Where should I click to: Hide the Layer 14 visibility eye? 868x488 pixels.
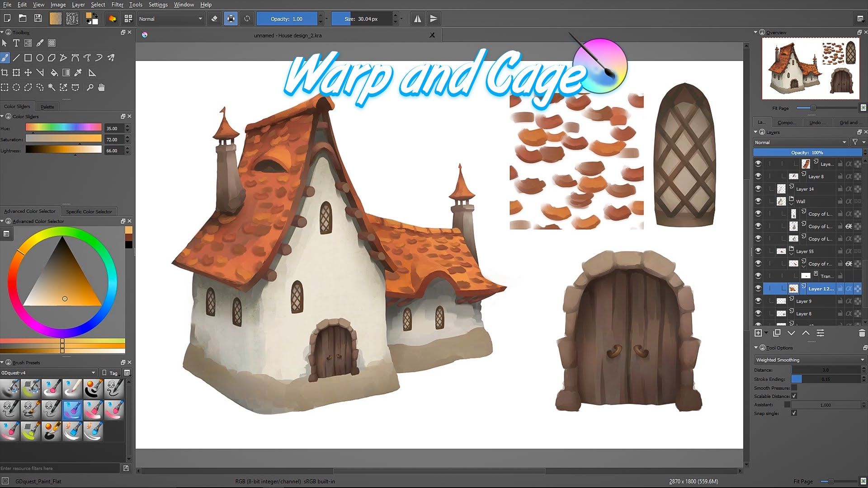(x=758, y=189)
